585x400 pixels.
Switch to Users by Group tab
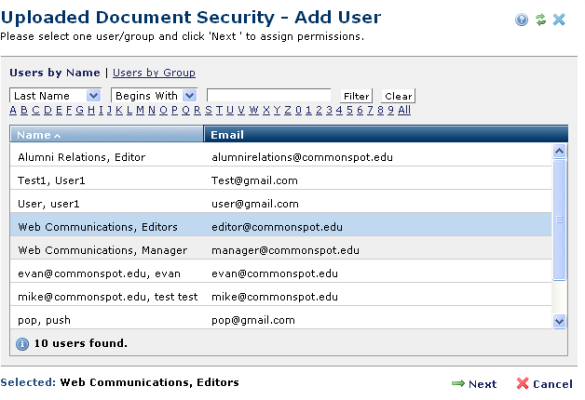(154, 72)
